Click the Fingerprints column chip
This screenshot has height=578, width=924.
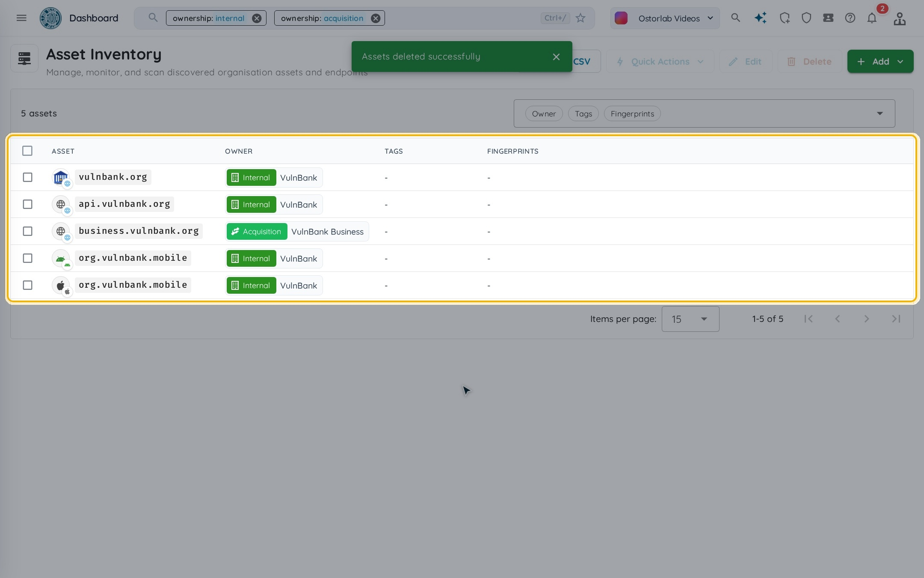[632, 114]
